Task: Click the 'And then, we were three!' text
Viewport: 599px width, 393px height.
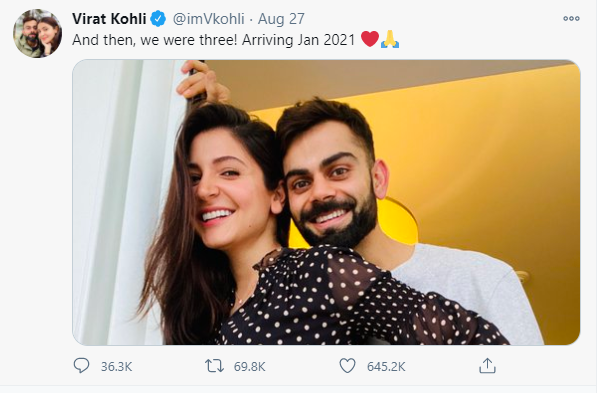Action: [155, 40]
